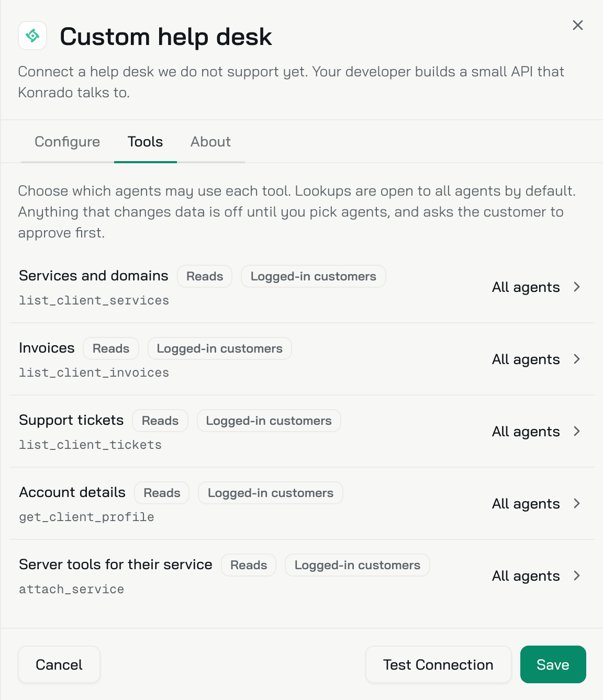Click Logged-in customers tag on Server tools row
603x700 pixels.
coord(358,565)
